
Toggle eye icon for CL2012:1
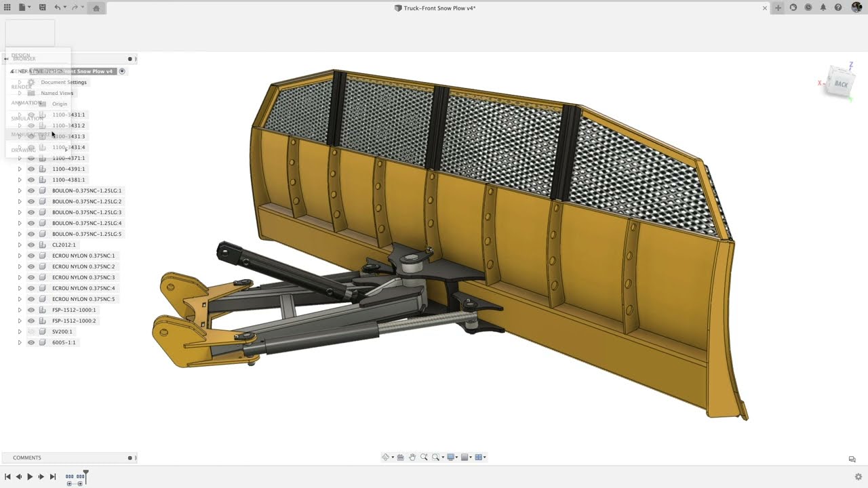[31, 245]
